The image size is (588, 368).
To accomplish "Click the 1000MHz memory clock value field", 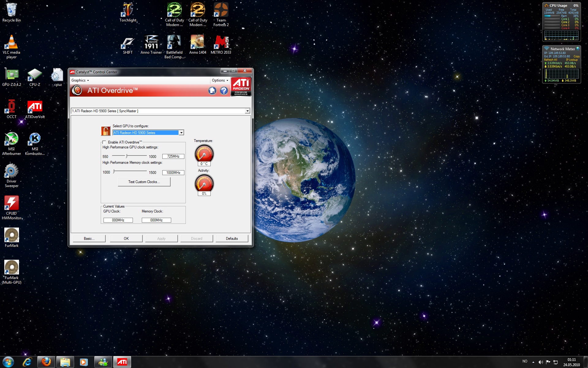I will click(x=173, y=173).
